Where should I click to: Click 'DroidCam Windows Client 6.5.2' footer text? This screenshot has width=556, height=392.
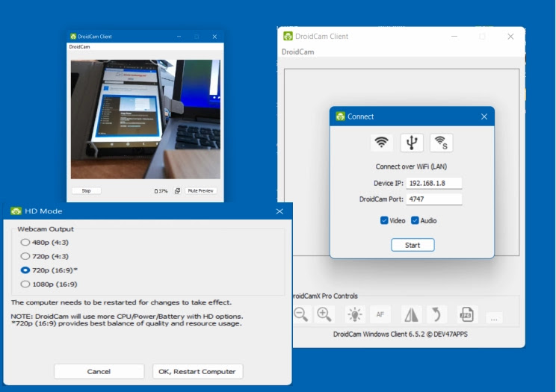(x=400, y=335)
